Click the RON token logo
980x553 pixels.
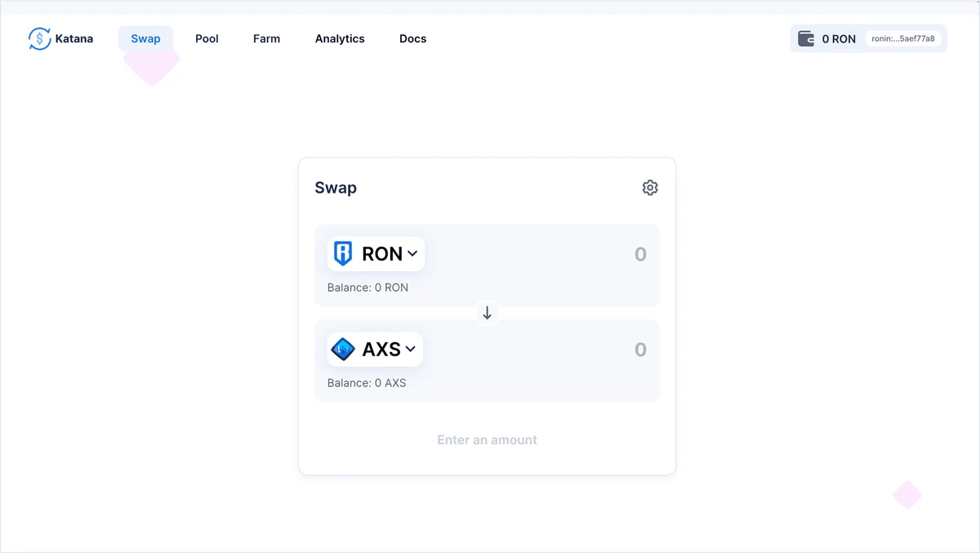(x=343, y=254)
